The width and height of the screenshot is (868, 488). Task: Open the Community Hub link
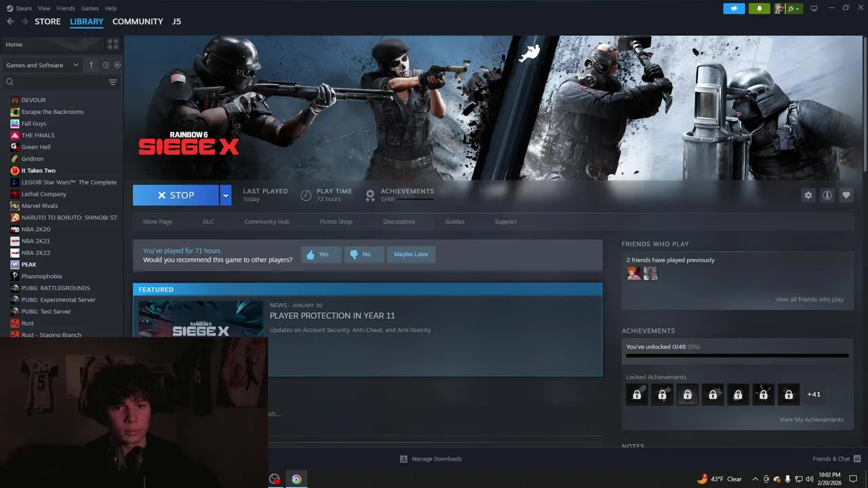pos(267,222)
